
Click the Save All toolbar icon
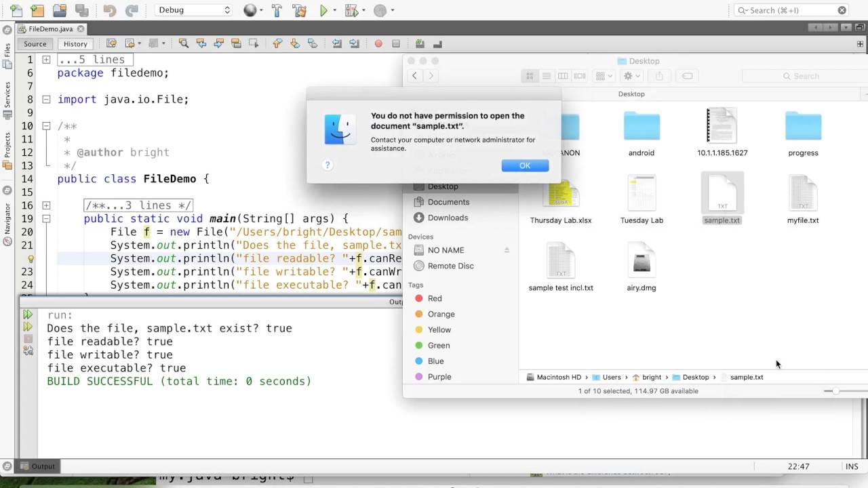point(81,10)
